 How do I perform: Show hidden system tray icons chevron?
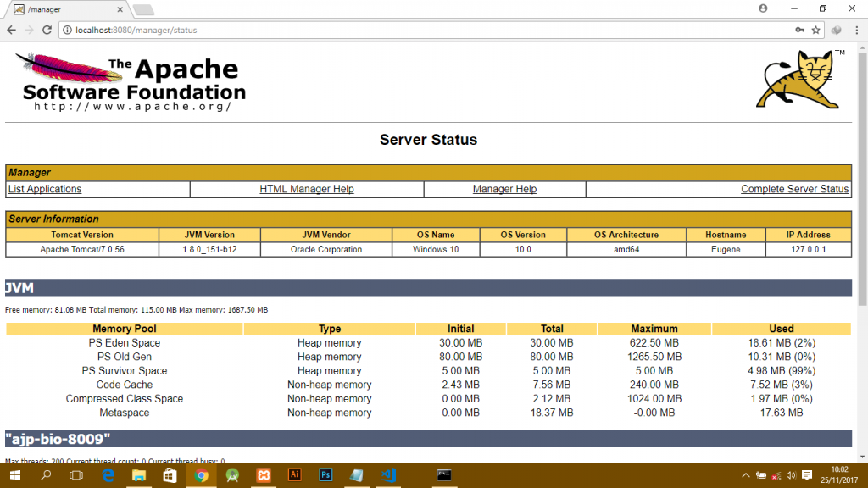click(x=746, y=476)
